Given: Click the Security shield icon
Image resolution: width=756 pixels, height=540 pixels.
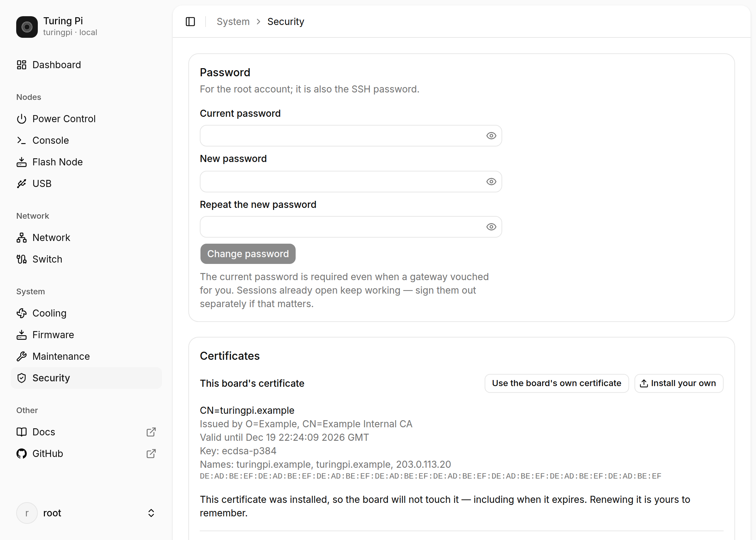Looking at the screenshot, I should point(22,378).
